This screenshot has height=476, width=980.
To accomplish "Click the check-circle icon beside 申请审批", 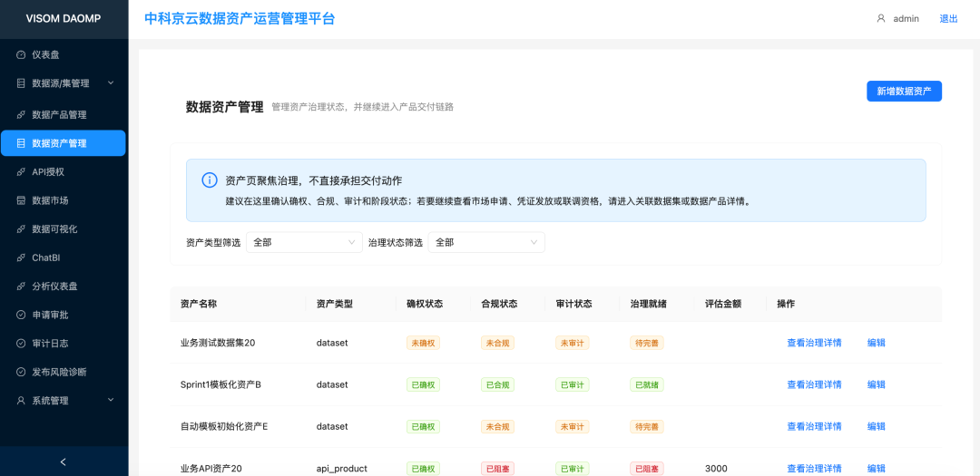I will (x=21, y=315).
